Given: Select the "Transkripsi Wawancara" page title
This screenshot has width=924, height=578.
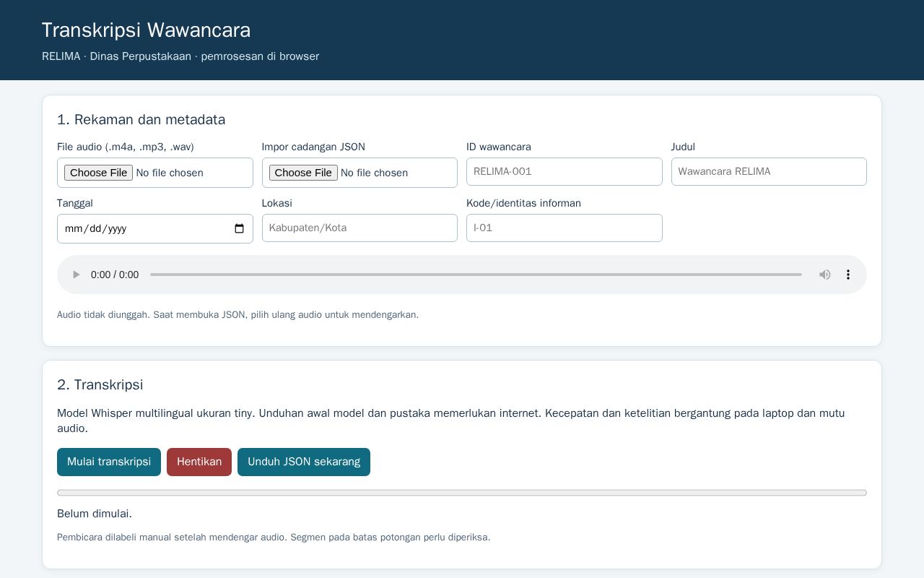Looking at the screenshot, I should [147, 30].
